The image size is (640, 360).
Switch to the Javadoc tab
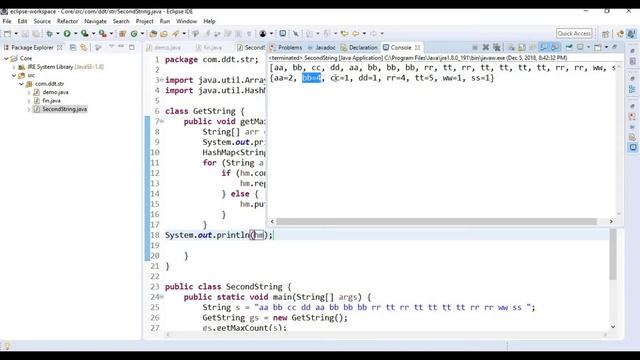coord(321,47)
